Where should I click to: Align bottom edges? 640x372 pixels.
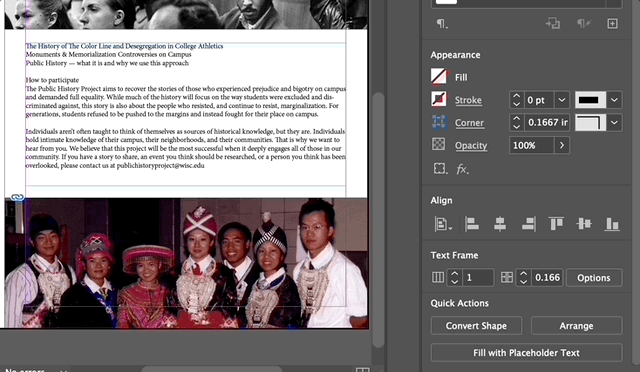tap(612, 224)
